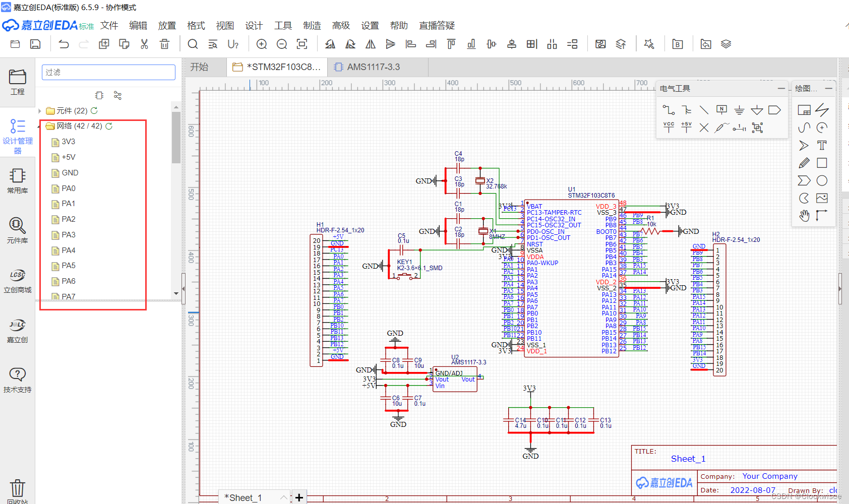This screenshot has height=504, width=849.
Task: Click the Zoom Out icon
Action: click(x=282, y=44)
